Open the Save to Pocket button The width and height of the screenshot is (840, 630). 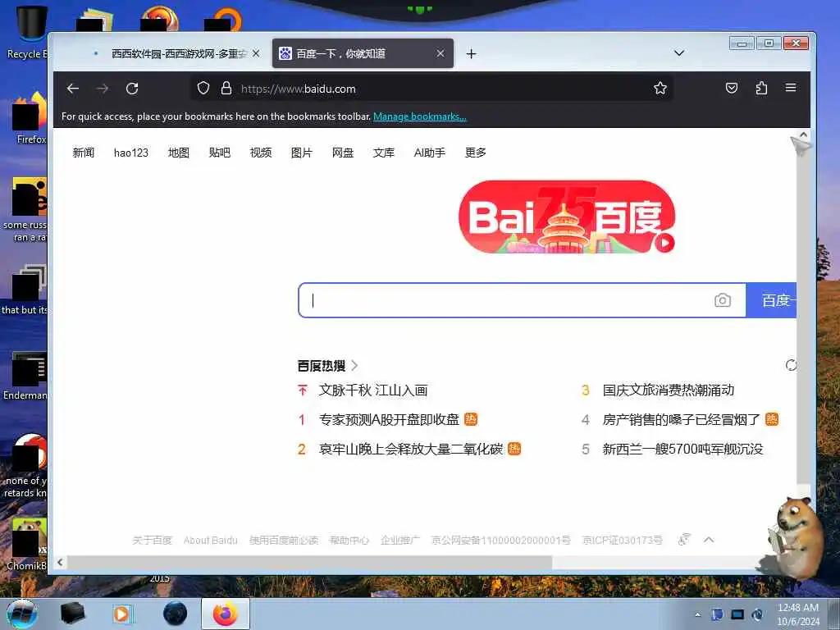(732, 88)
